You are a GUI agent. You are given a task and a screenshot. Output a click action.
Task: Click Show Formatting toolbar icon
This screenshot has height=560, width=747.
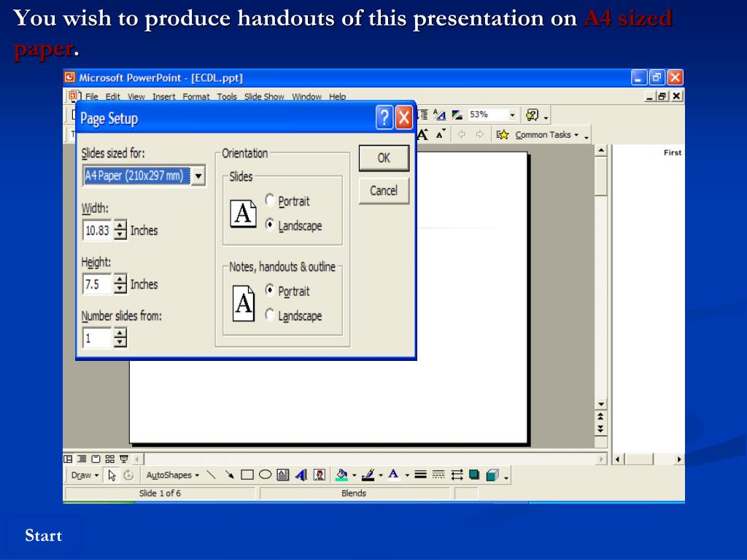[x=439, y=115]
